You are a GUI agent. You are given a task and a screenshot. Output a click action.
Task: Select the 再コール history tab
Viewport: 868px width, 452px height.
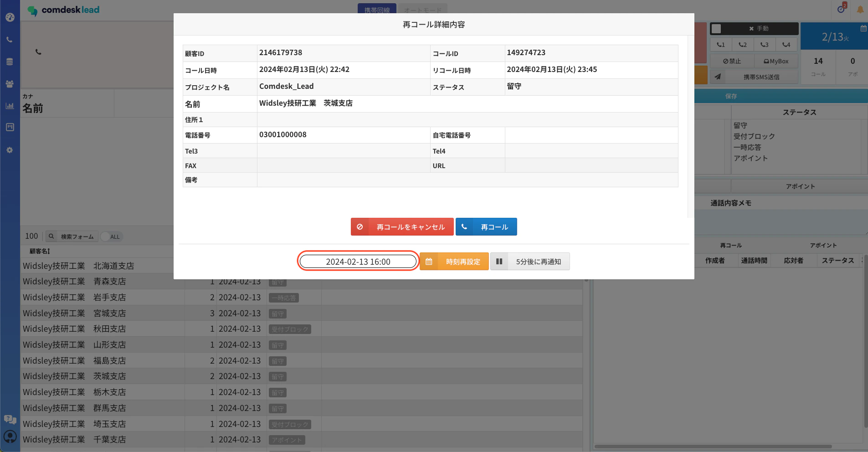(x=731, y=245)
